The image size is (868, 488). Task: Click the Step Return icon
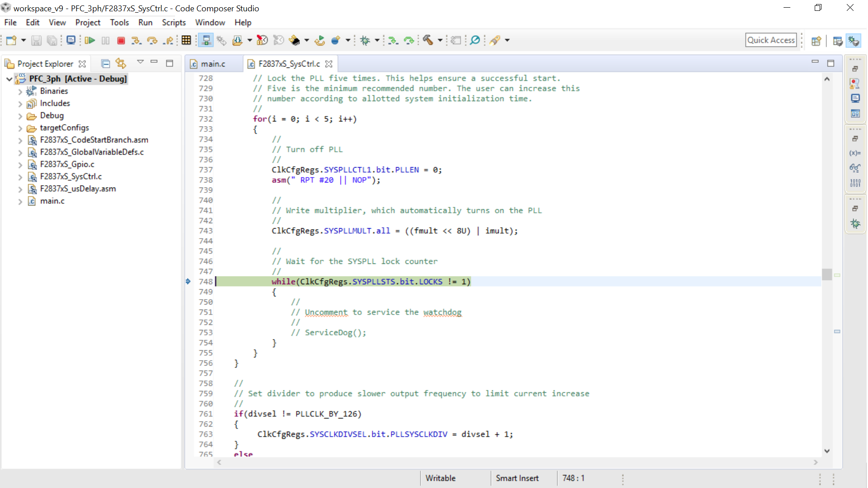click(168, 41)
